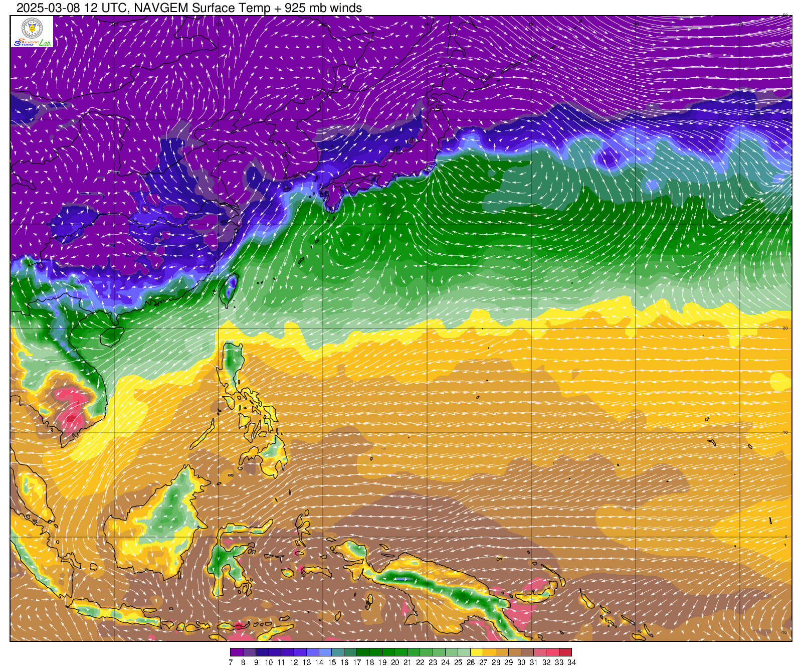Select the swatch between 13 and 14

[313, 652]
